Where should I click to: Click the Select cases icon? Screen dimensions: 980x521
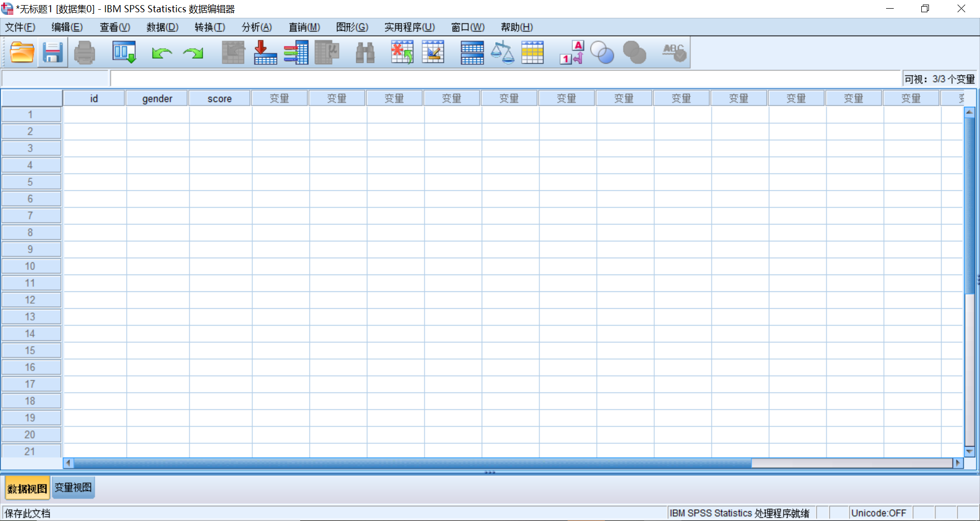coord(532,53)
